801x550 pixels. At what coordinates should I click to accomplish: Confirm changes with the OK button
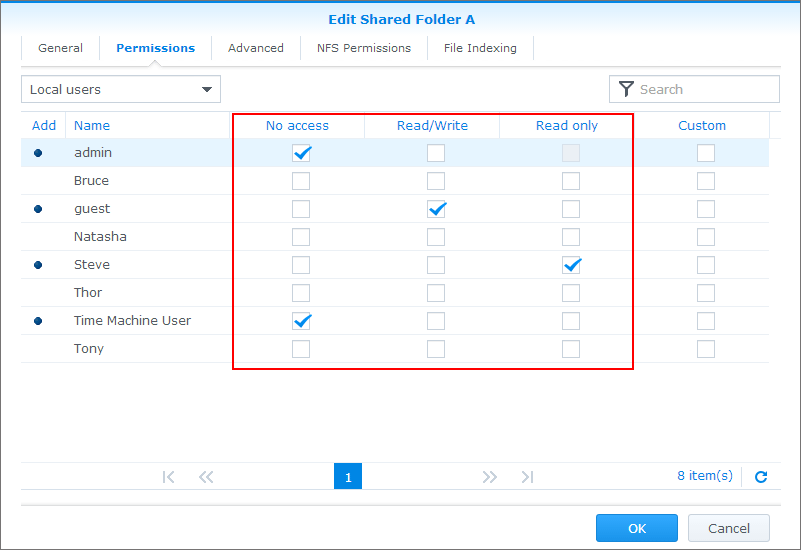click(x=637, y=528)
